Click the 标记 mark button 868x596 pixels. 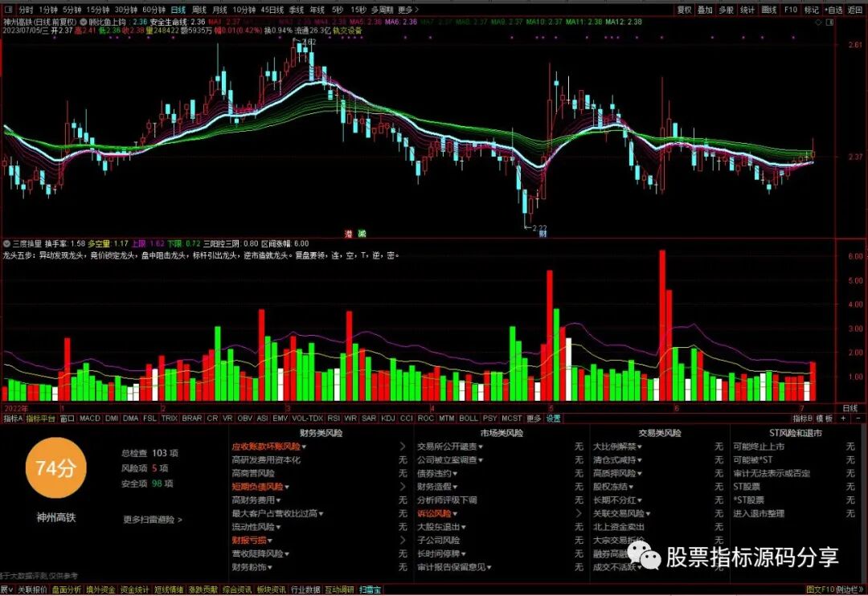[812, 10]
